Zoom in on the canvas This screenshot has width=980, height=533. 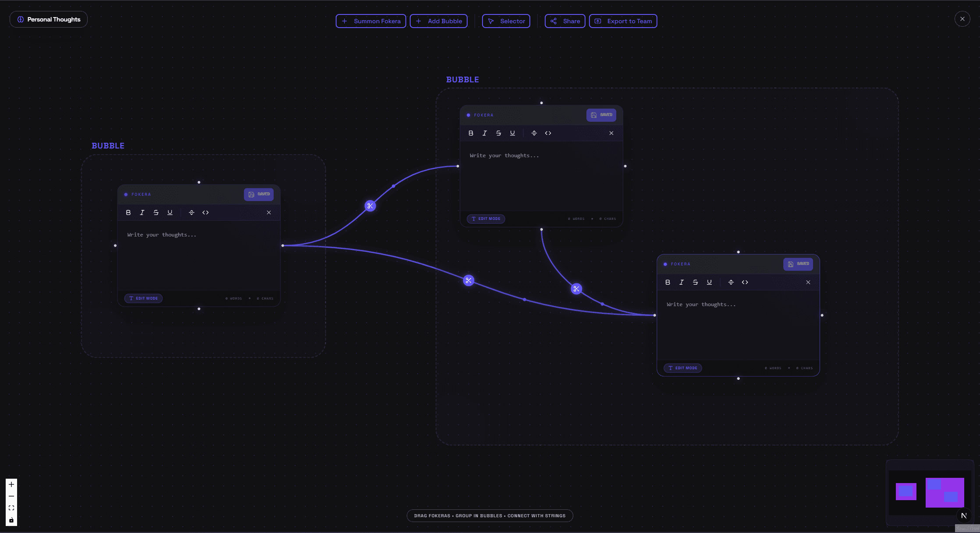[x=11, y=484]
